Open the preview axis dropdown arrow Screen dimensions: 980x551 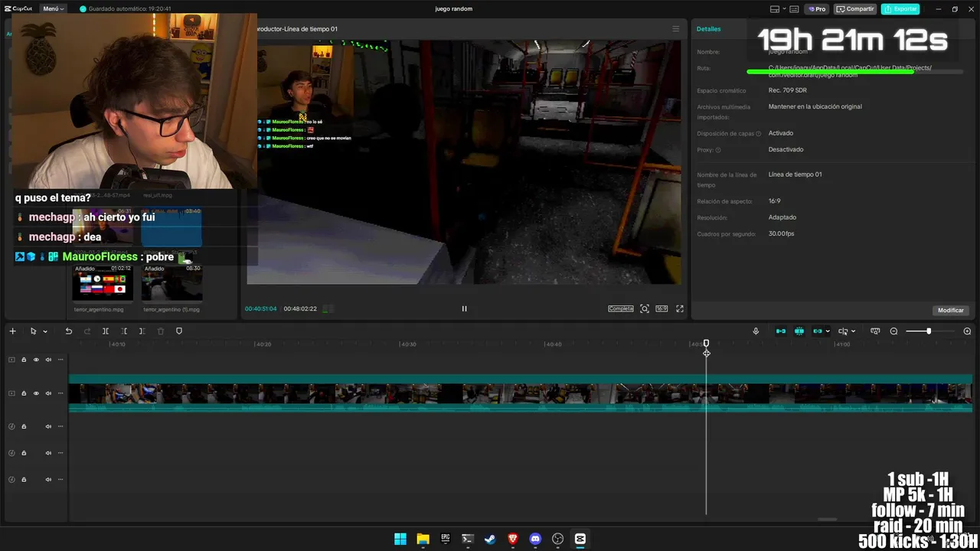pyautogui.click(x=853, y=331)
